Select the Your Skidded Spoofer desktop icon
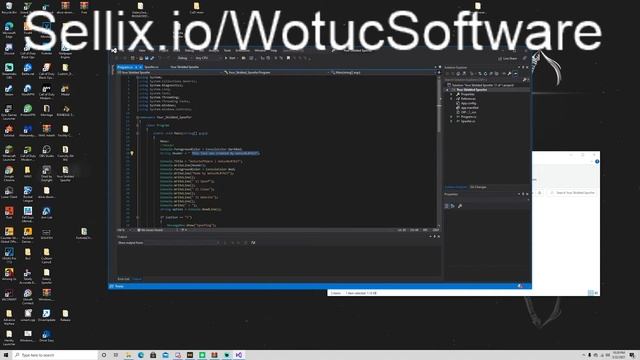Viewport: 640px width, 360px height. pyautogui.click(x=65, y=173)
